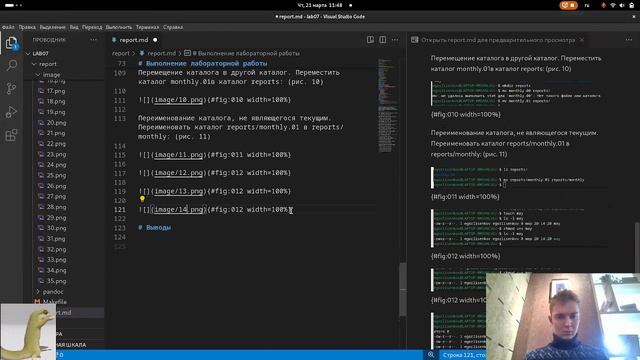
Task: Open the Переход menu
Action: pos(92,27)
